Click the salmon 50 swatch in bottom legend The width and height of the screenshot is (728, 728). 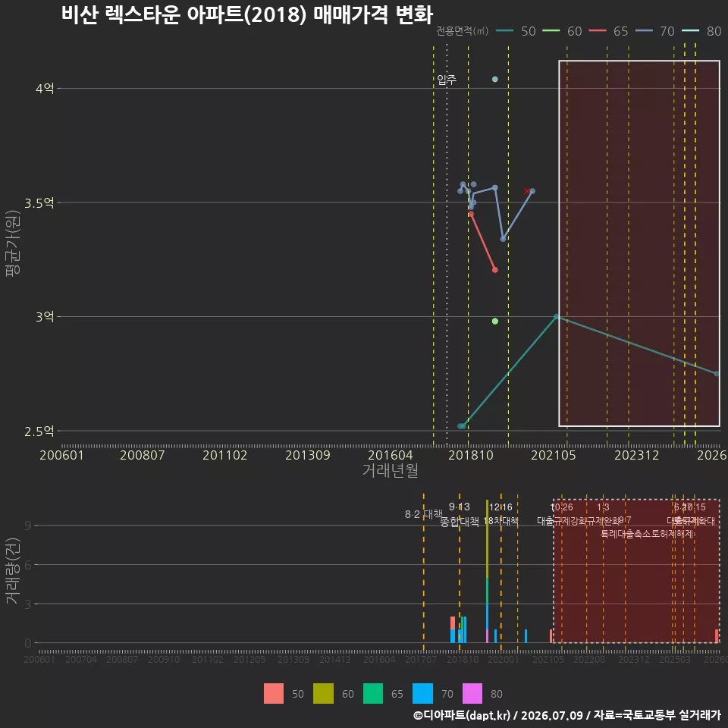coord(274,694)
